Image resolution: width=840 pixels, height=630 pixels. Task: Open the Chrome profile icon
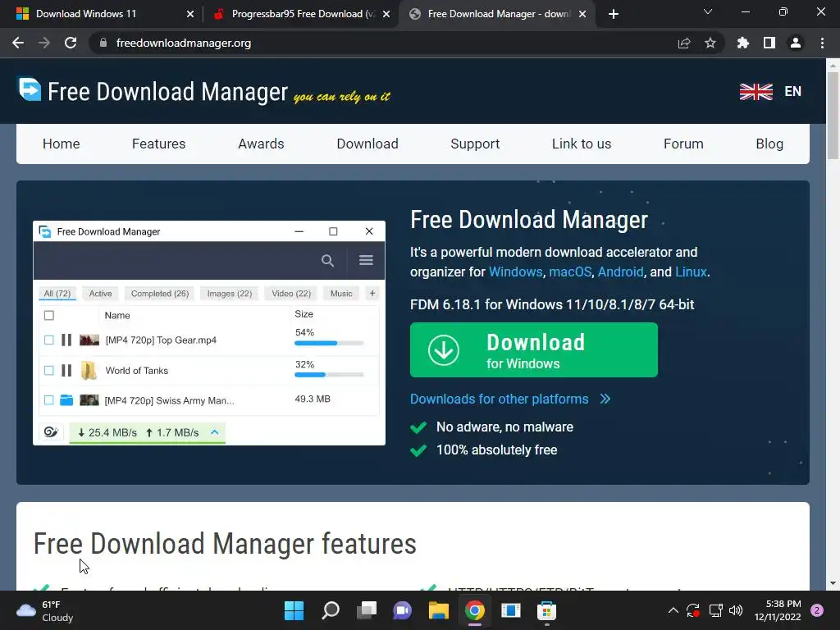point(796,43)
